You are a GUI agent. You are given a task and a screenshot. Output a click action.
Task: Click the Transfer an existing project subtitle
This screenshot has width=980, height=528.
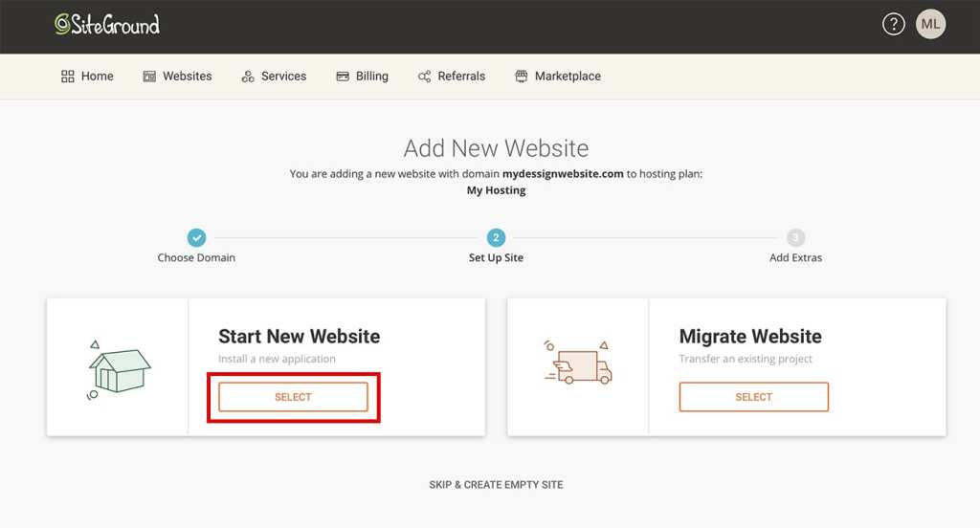coord(746,359)
